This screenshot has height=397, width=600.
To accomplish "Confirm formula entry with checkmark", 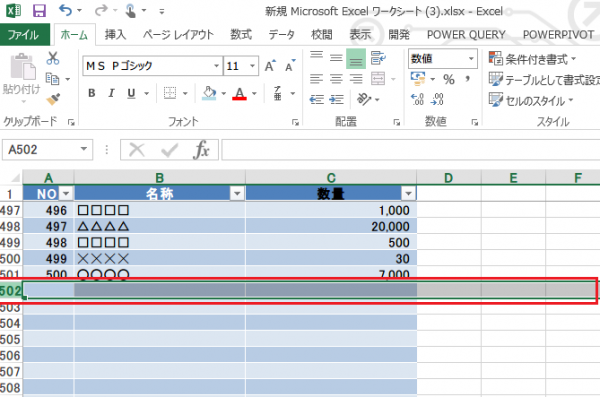I will pyautogui.click(x=170, y=150).
